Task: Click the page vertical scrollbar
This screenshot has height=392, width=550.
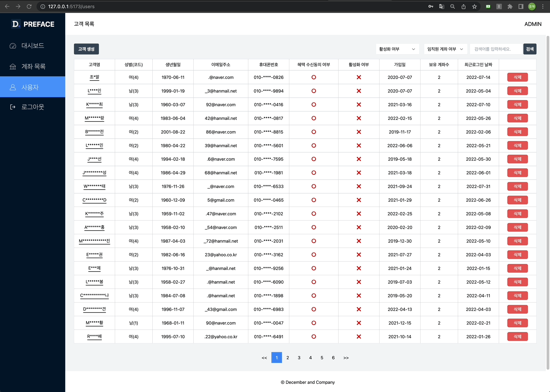Action: [548, 202]
